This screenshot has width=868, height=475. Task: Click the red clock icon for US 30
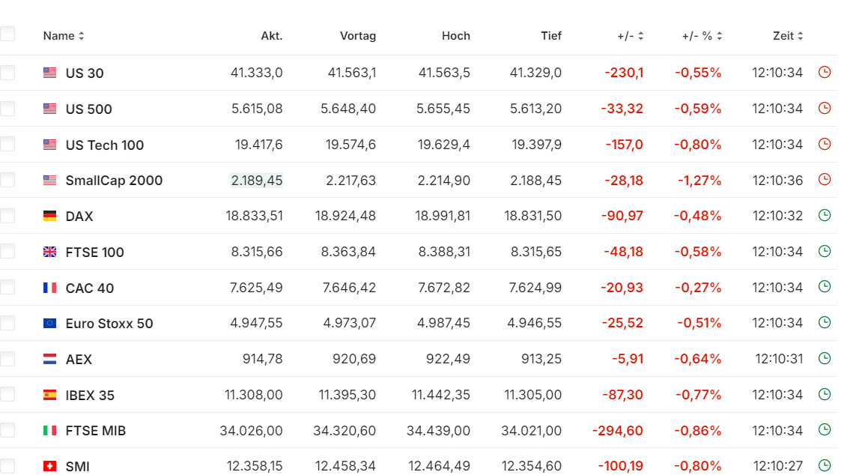825,73
